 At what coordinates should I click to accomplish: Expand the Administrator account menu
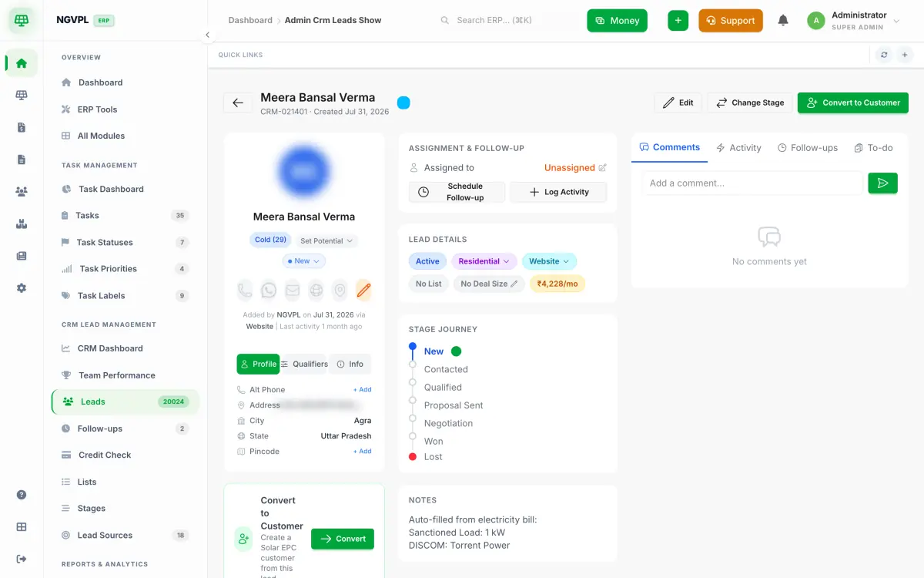[854, 21]
